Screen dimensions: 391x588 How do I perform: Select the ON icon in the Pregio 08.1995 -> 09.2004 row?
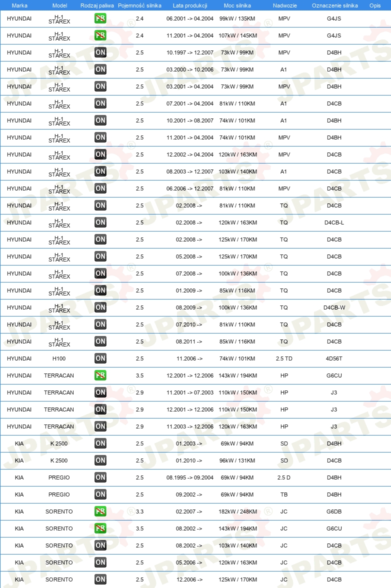click(100, 477)
